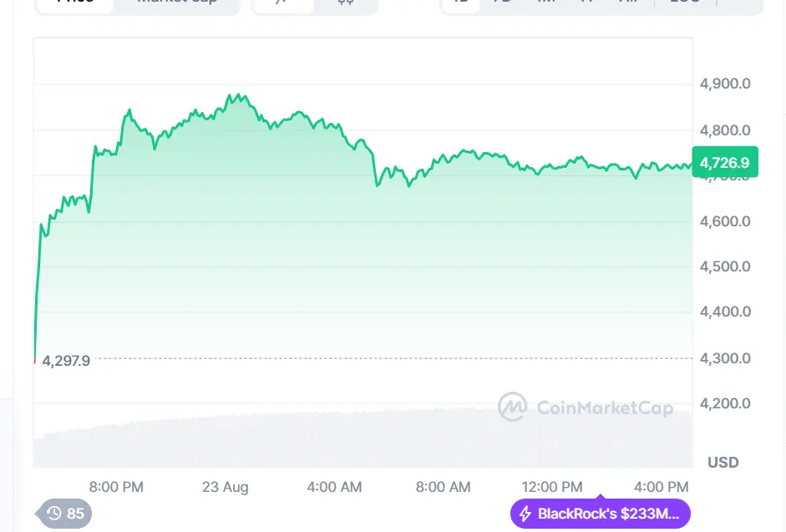Viewport: 786px width, 532px height.
Task: Enable LOG scale on the chart
Action: [686, 3]
